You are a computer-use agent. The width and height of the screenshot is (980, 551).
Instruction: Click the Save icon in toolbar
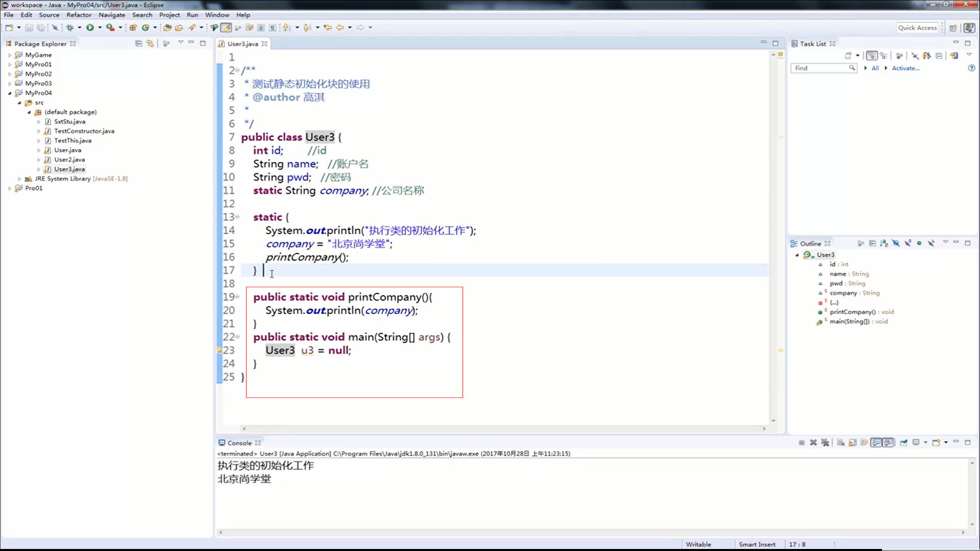click(x=29, y=28)
